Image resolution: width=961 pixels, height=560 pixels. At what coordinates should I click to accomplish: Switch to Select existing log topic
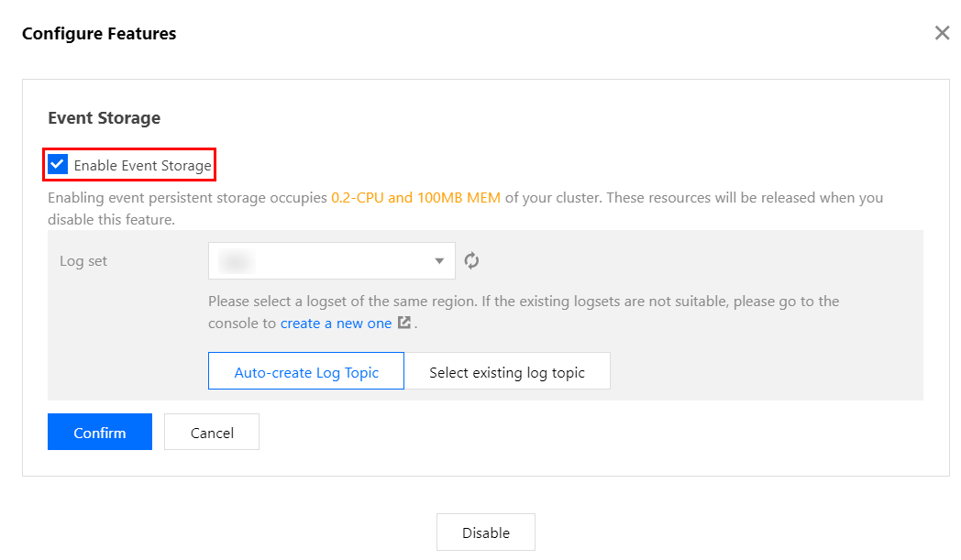pyautogui.click(x=507, y=372)
